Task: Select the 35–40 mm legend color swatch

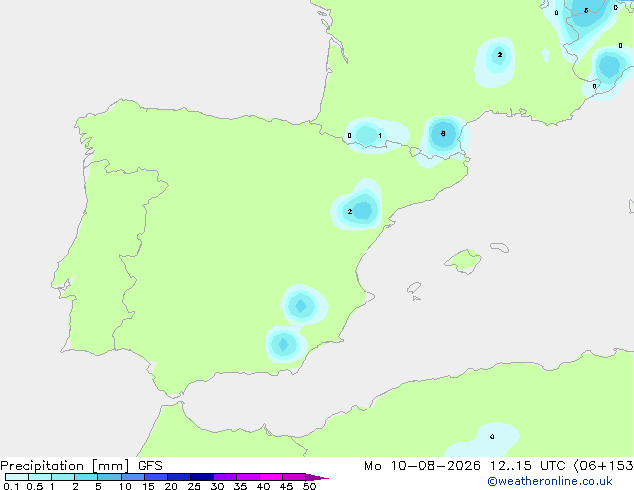Action: point(248,477)
